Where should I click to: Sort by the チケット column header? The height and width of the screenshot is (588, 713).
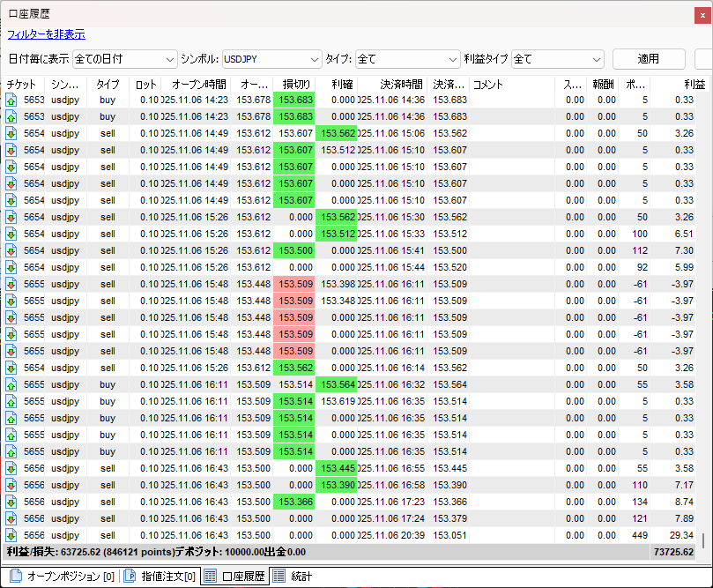[x=21, y=85]
